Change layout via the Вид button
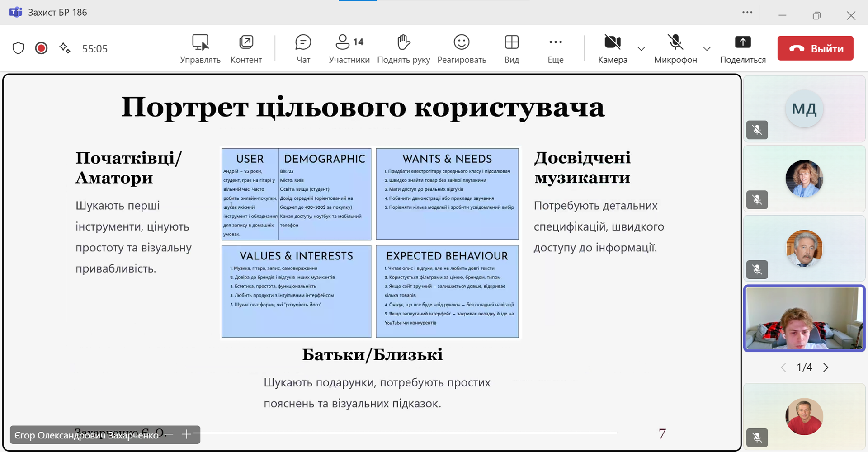This screenshot has width=868, height=452. 511,48
